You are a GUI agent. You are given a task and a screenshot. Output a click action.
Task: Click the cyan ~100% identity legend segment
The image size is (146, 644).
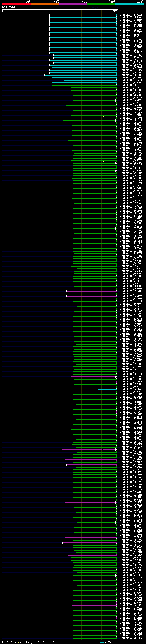[130, 4]
